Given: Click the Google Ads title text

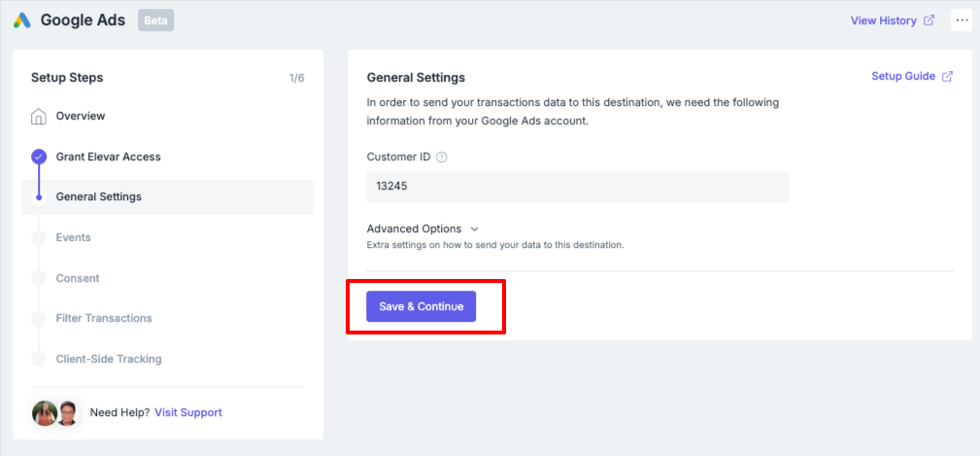Looking at the screenshot, I should pos(84,20).
